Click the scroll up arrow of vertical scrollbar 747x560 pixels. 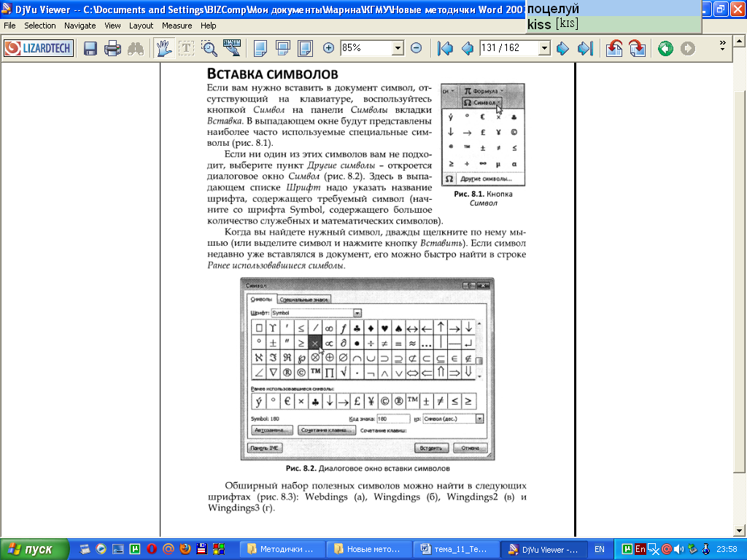740,41
